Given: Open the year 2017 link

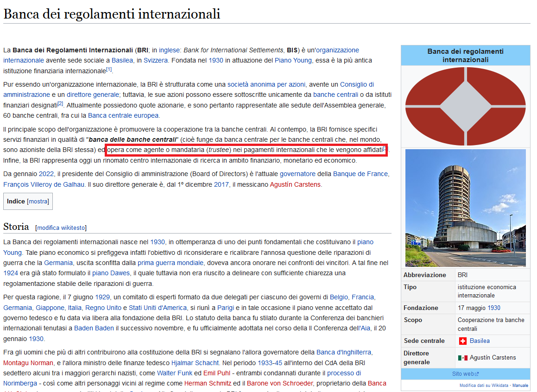Looking at the screenshot, I should 221,184.
